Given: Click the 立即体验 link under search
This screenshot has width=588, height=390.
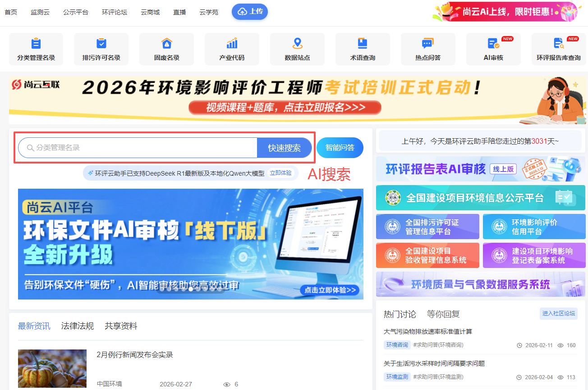Looking at the screenshot, I should coord(280,173).
